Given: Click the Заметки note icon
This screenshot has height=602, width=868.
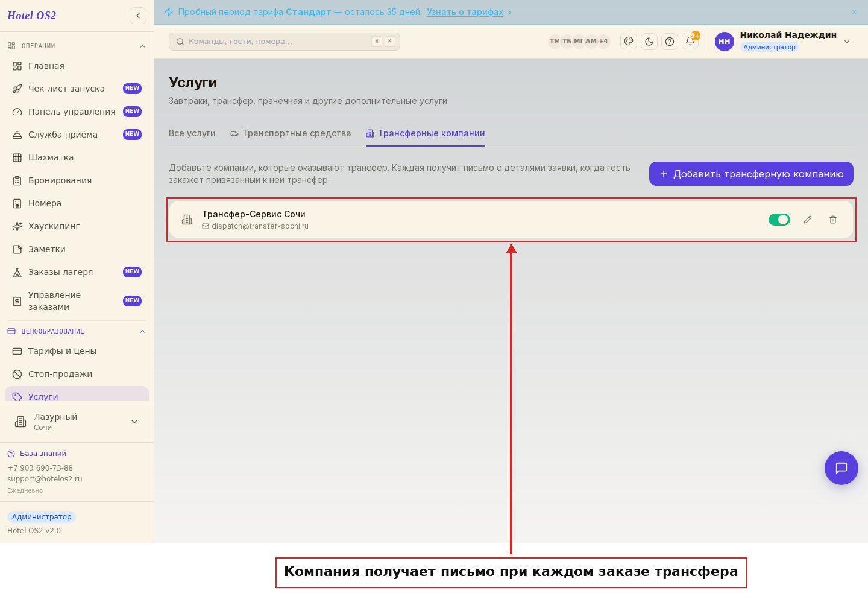Looking at the screenshot, I should click(x=17, y=249).
